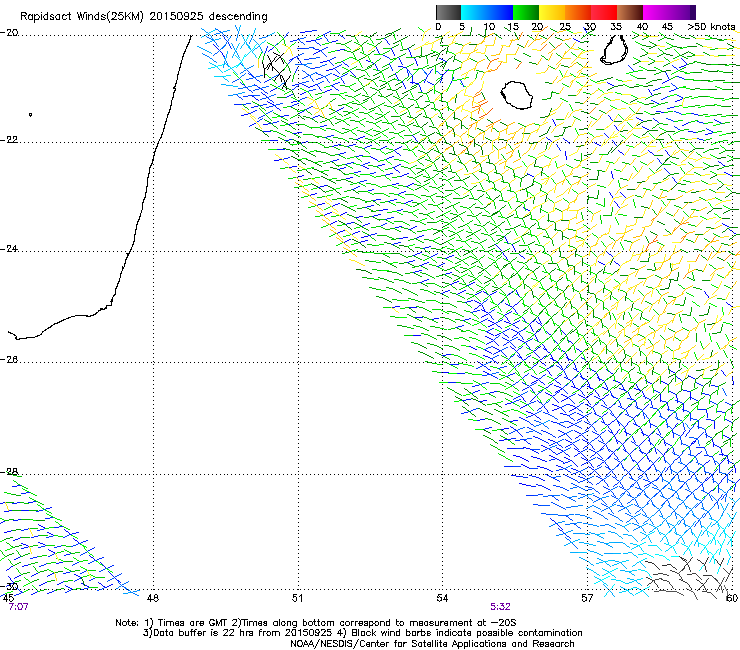Click the '57' longitude axis label
The image size is (740, 650).
tap(587, 598)
